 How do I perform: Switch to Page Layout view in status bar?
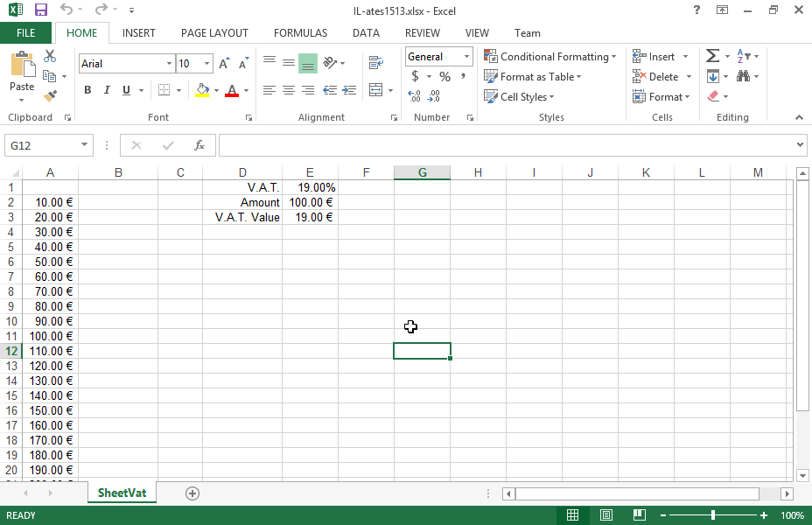(606, 515)
